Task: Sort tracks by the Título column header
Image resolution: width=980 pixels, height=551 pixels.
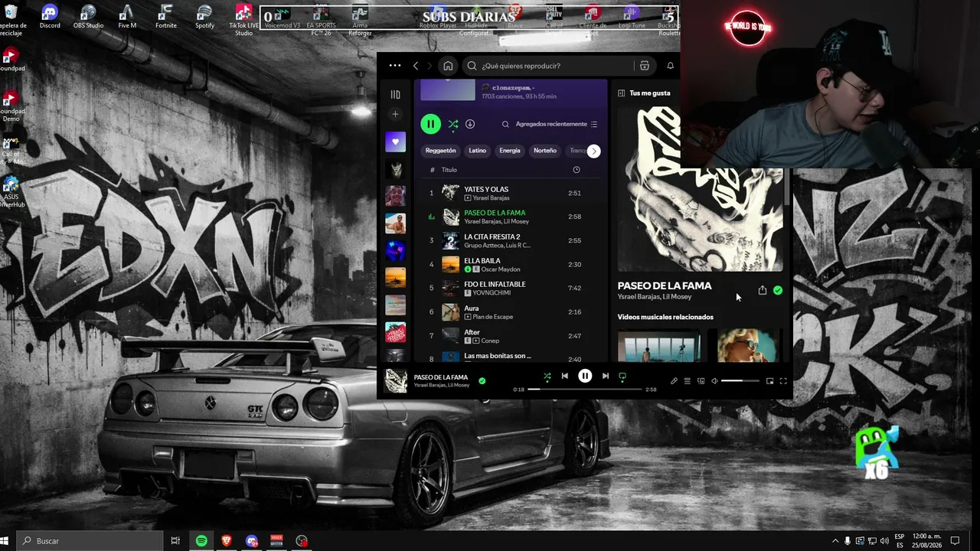Action: [x=449, y=170]
